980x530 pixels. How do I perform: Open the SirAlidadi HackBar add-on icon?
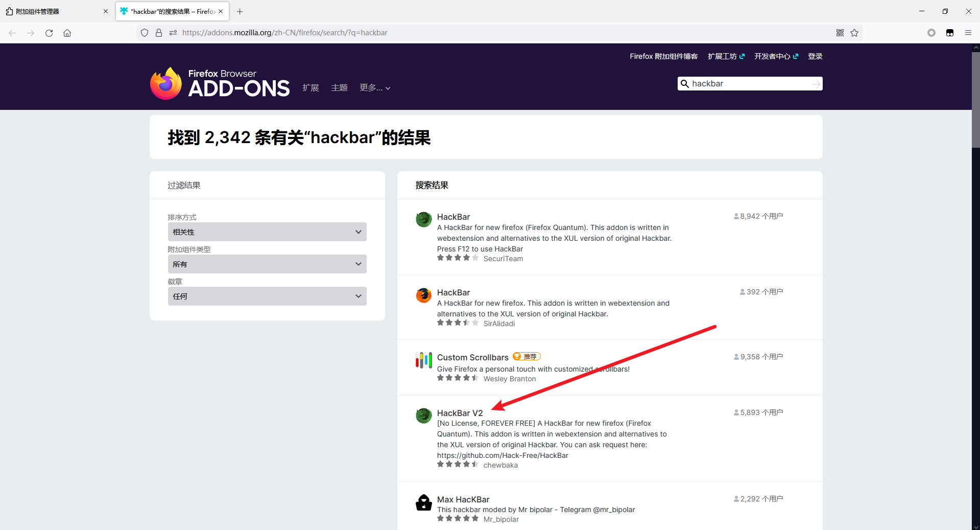pos(424,295)
